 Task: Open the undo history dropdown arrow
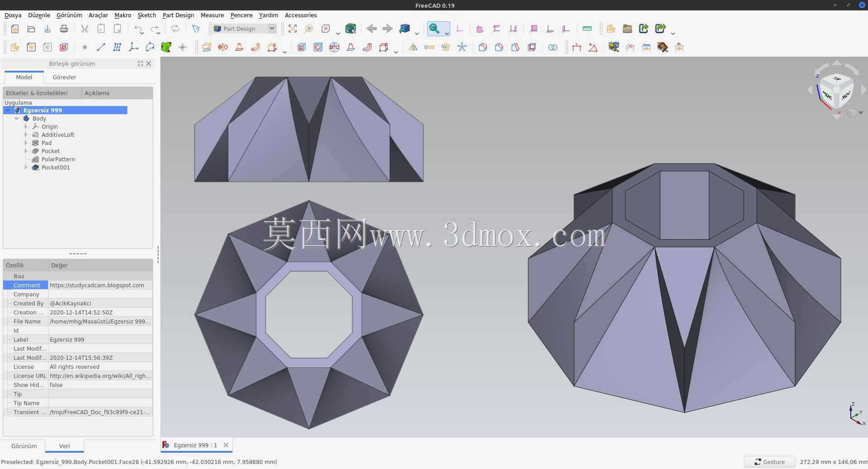point(142,33)
